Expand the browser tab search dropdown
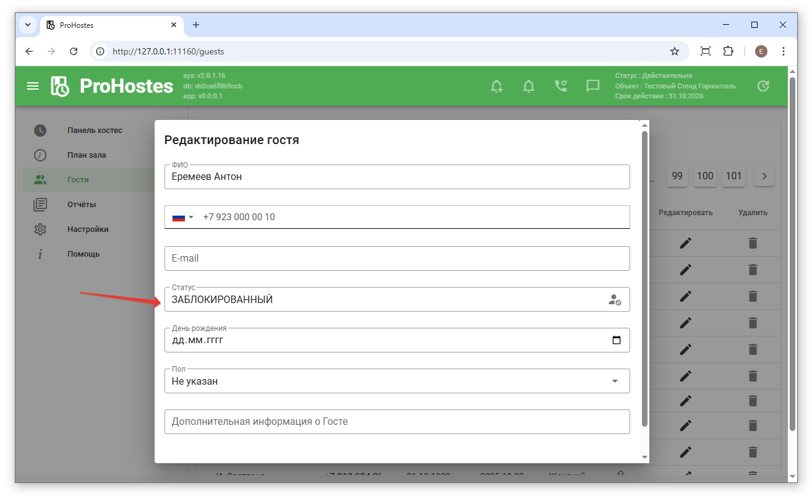This screenshot has width=812, height=504. (28, 25)
